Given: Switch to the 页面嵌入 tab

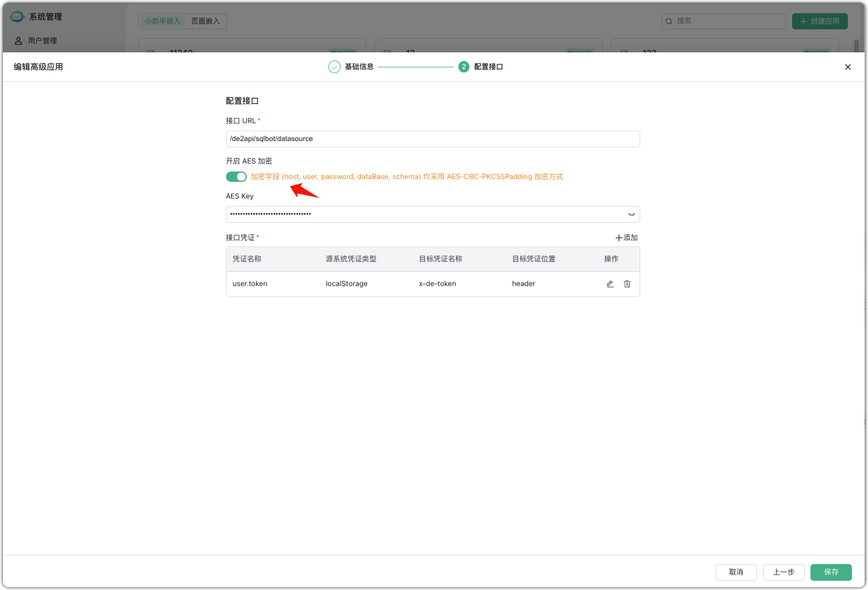Looking at the screenshot, I should [x=205, y=21].
